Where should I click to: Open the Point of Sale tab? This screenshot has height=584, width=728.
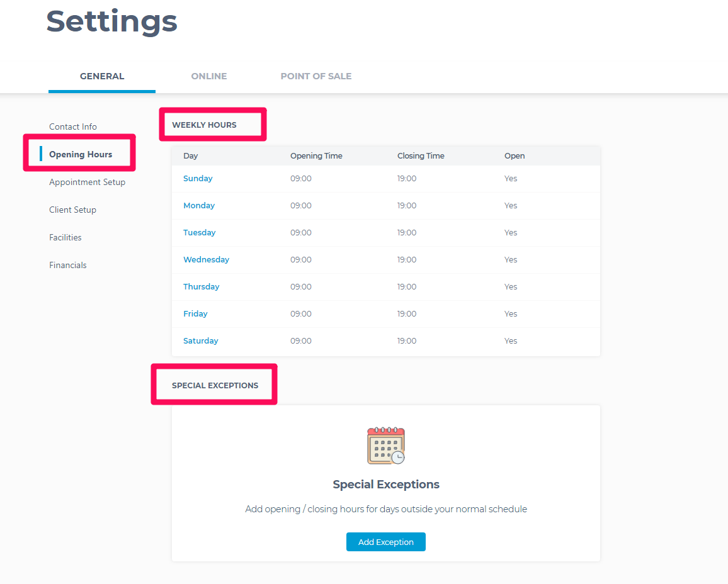(x=316, y=76)
